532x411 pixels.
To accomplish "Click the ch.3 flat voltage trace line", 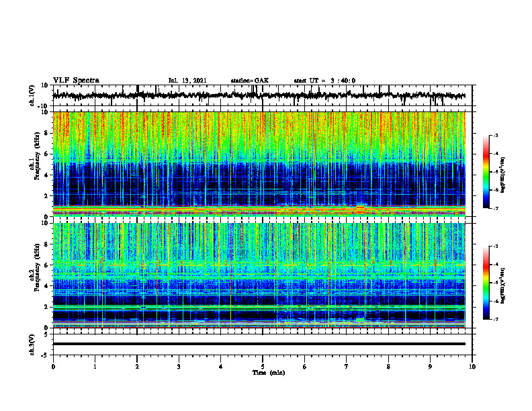I will click(x=259, y=344).
